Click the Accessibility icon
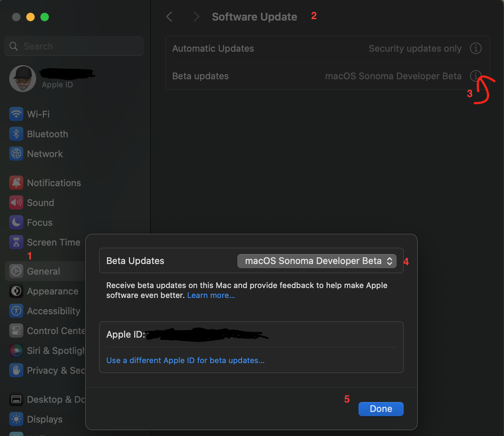 point(16,311)
